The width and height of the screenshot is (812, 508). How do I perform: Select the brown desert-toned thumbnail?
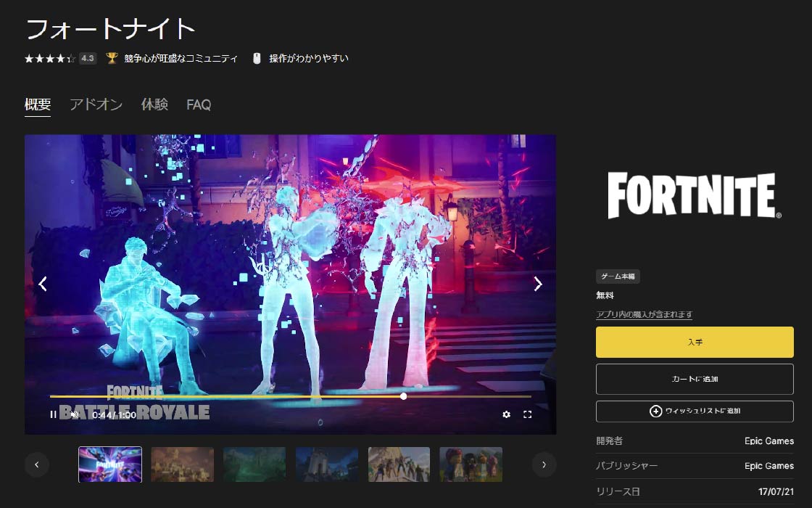pos(182,464)
